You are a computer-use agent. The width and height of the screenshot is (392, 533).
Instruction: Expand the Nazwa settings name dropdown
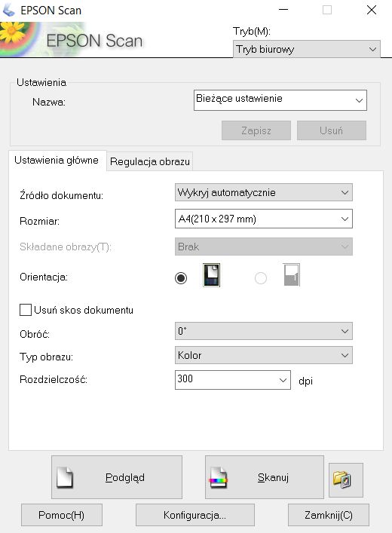click(280, 100)
